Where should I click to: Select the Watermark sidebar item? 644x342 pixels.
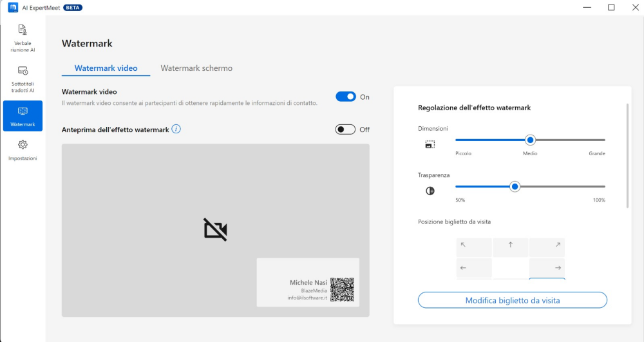[23, 116]
